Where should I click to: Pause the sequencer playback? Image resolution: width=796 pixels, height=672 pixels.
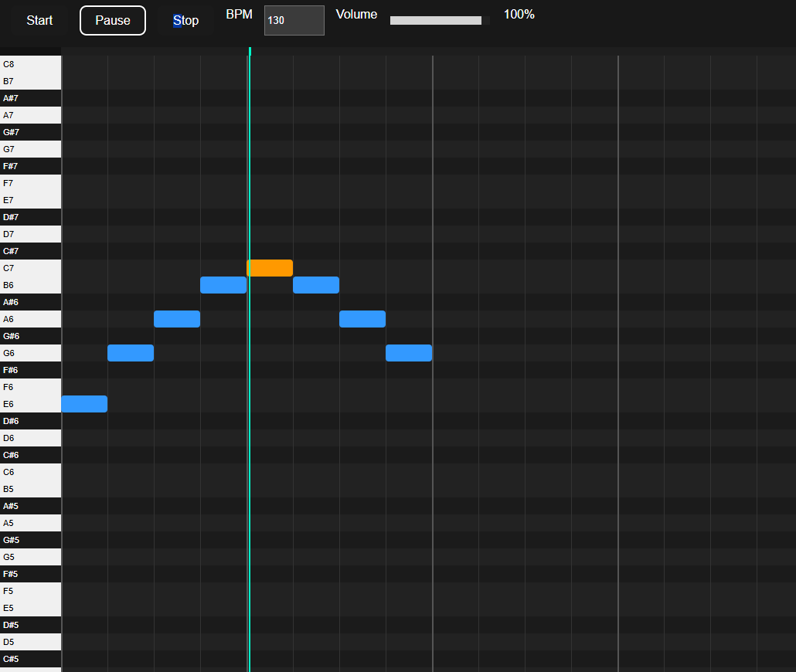tap(113, 20)
